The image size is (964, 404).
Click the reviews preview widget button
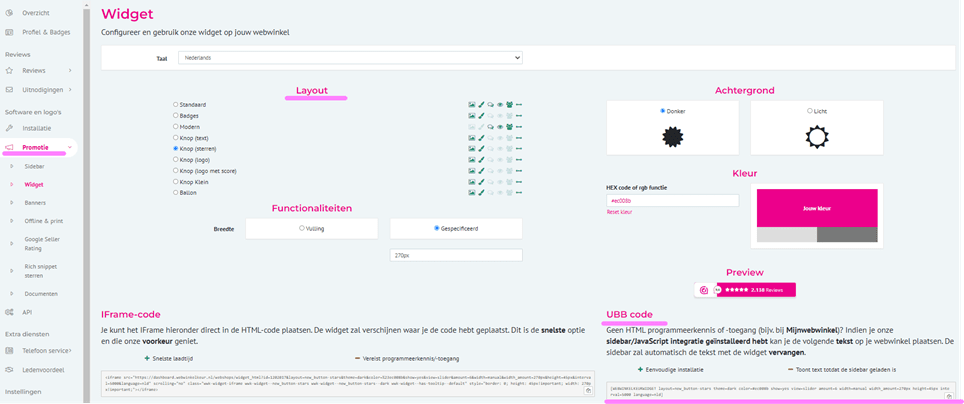point(745,290)
